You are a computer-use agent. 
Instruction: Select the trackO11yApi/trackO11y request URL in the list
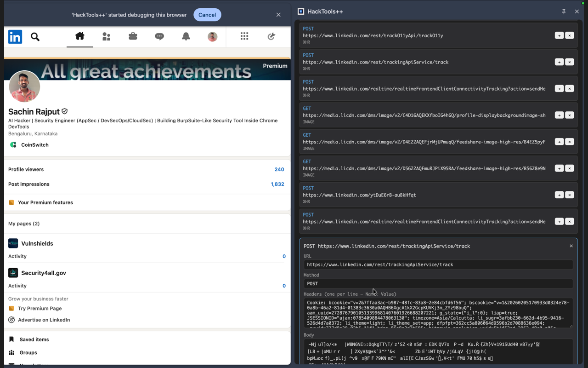click(373, 35)
